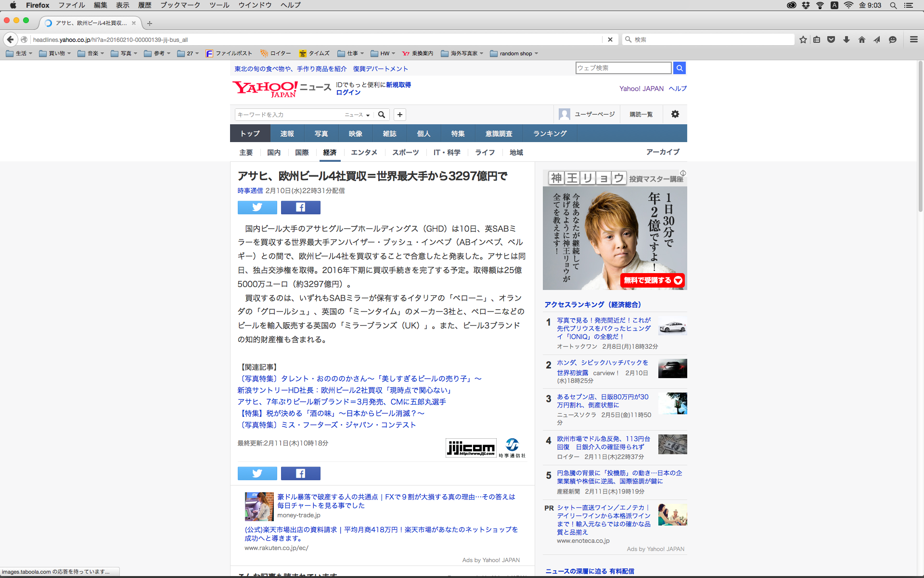The width and height of the screenshot is (924, 578).
Task: Open the Firefox hamburger menu
Action: pyautogui.click(x=913, y=39)
